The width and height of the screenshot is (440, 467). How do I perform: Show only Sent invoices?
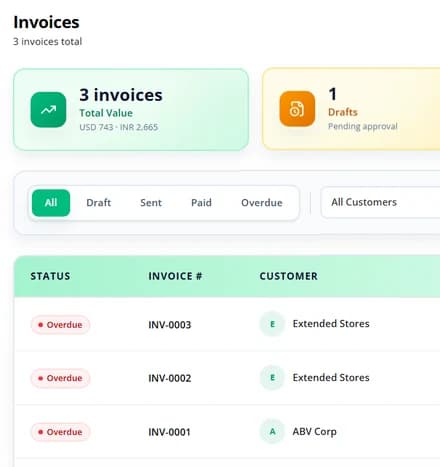pyautogui.click(x=151, y=203)
